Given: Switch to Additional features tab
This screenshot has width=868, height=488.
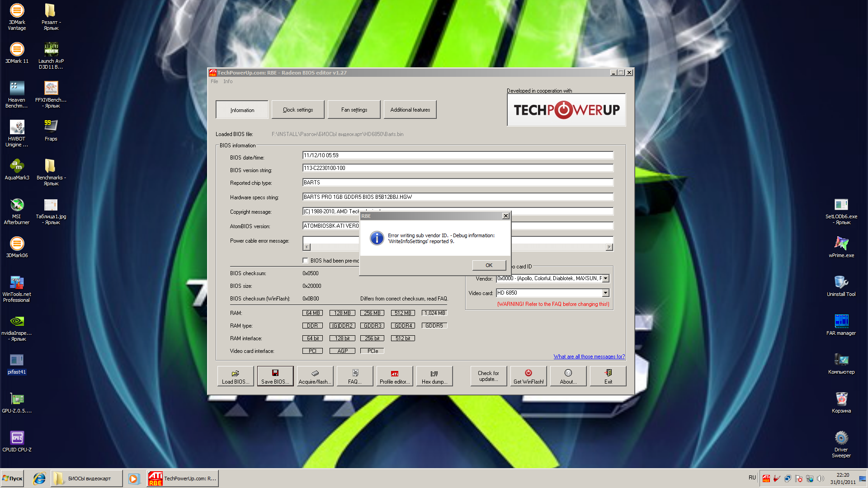Looking at the screenshot, I should 410,110.
